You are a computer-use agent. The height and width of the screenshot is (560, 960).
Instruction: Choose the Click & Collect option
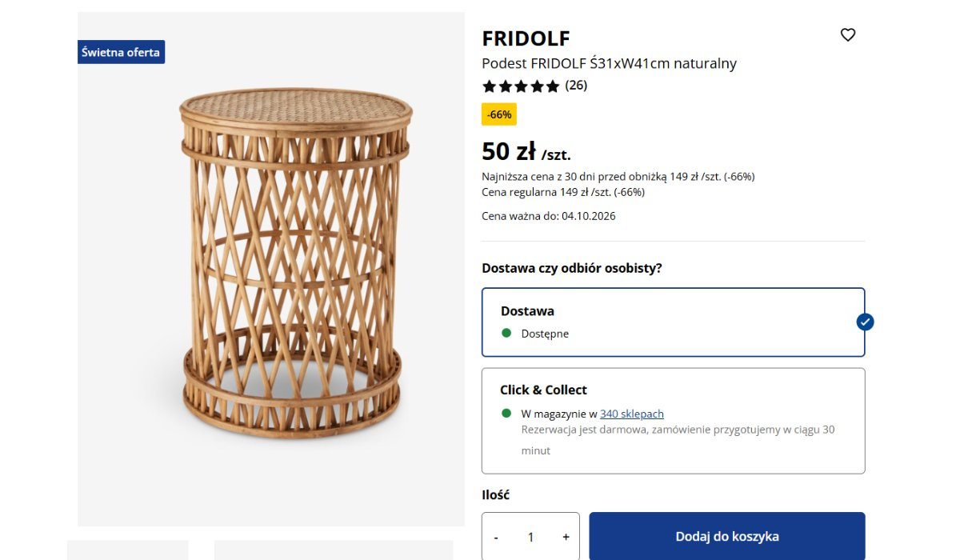tap(673, 421)
